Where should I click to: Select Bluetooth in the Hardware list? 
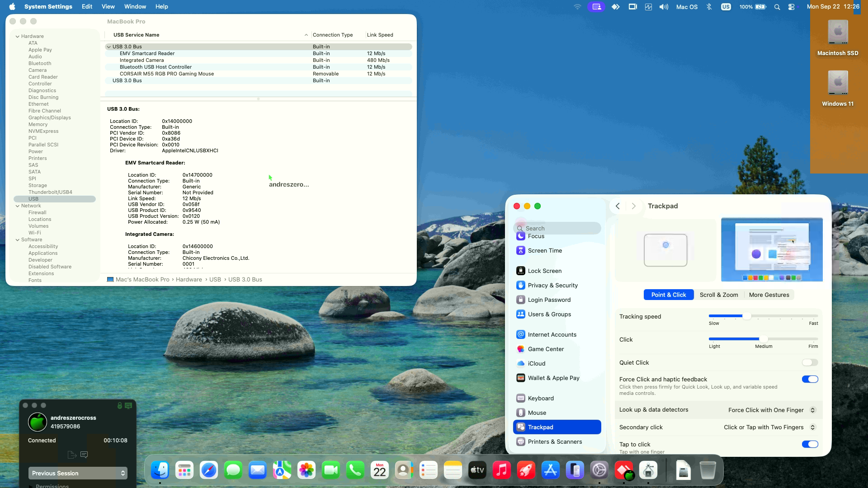(40, 63)
